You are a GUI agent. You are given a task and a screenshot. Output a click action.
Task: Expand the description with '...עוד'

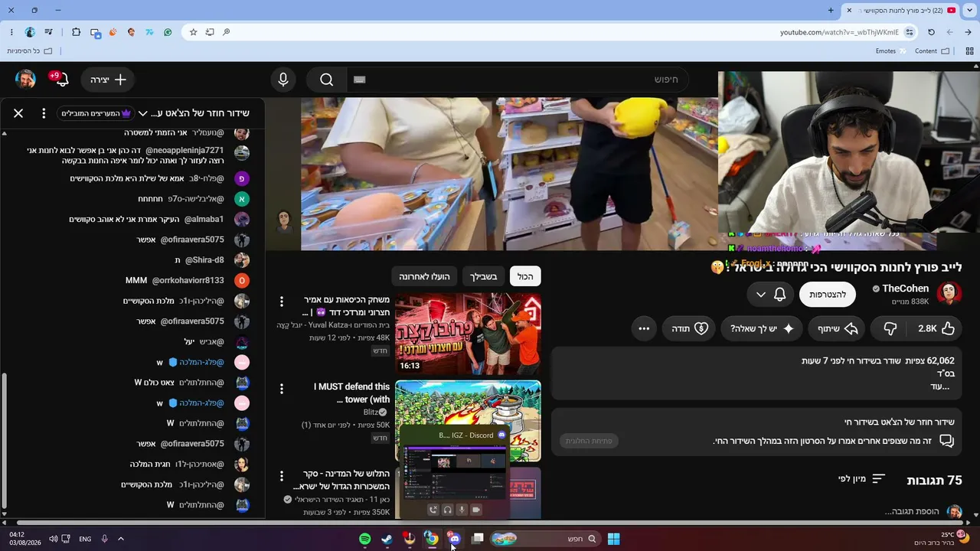pos(939,386)
